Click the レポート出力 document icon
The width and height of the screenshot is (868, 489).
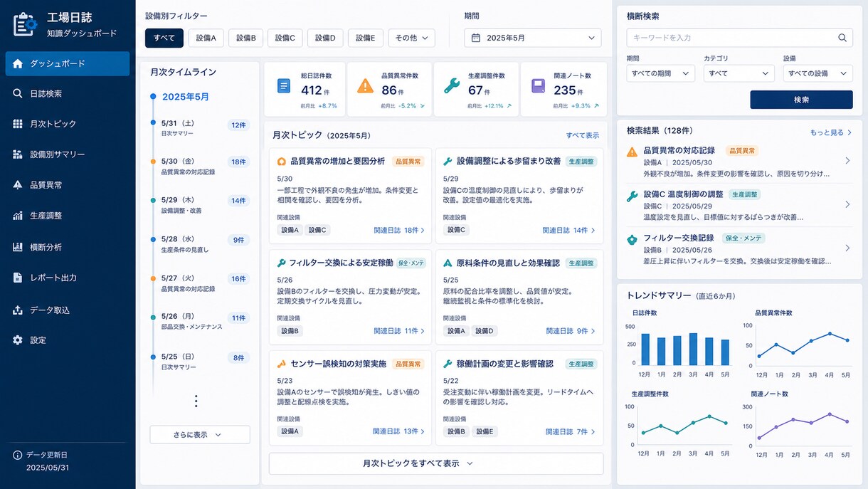point(18,278)
